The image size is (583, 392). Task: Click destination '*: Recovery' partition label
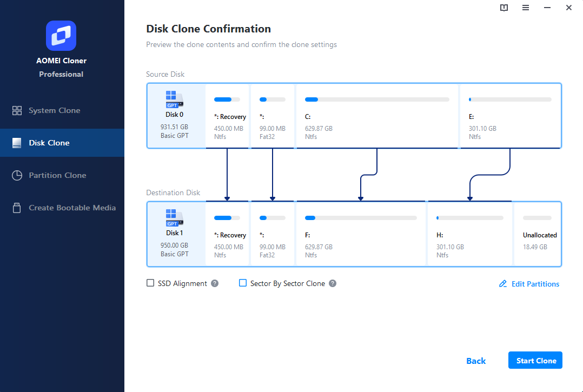230,235
